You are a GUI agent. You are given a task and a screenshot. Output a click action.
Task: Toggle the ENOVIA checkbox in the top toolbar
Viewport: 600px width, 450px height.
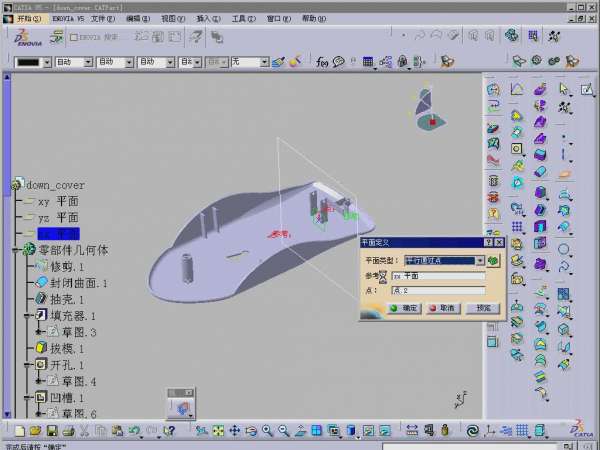[74, 37]
